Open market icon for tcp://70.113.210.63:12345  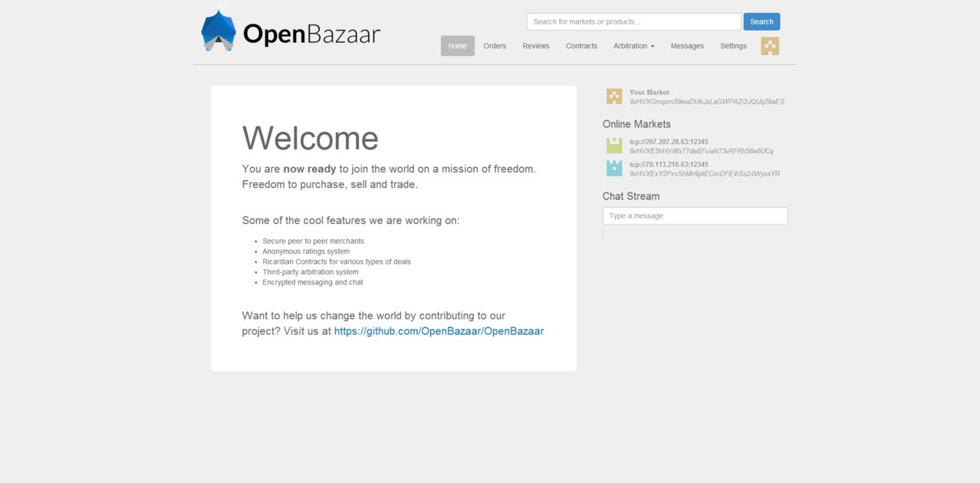[x=614, y=169]
